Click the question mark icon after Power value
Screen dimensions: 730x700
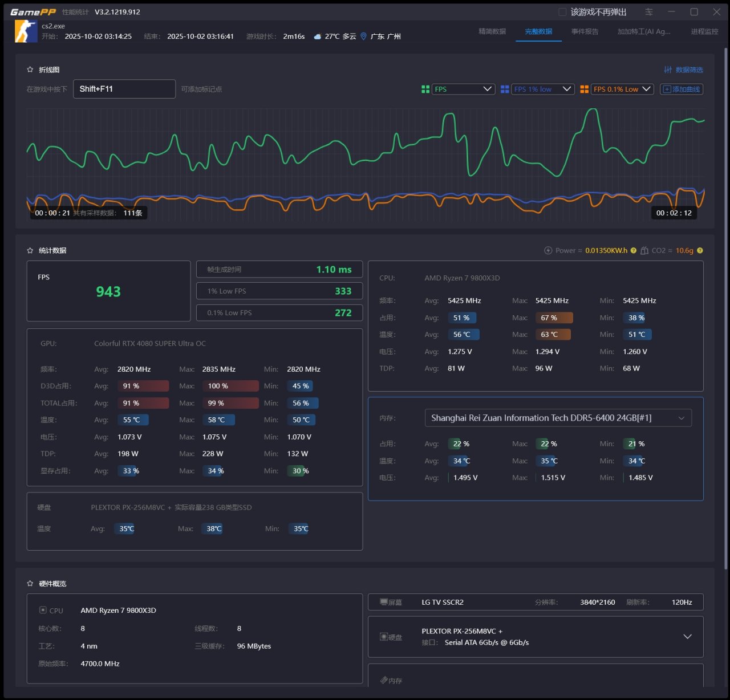coord(634,250)
